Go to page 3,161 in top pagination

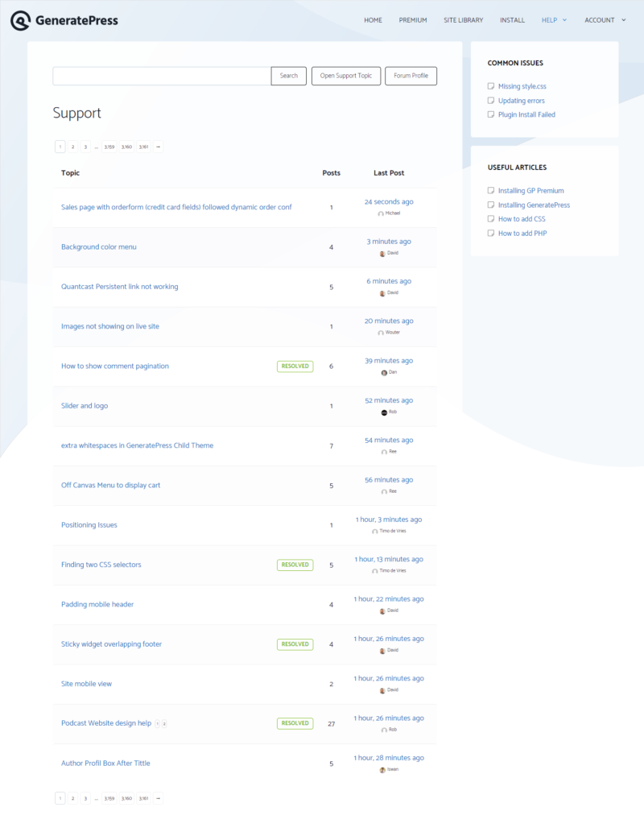(144, 147)
